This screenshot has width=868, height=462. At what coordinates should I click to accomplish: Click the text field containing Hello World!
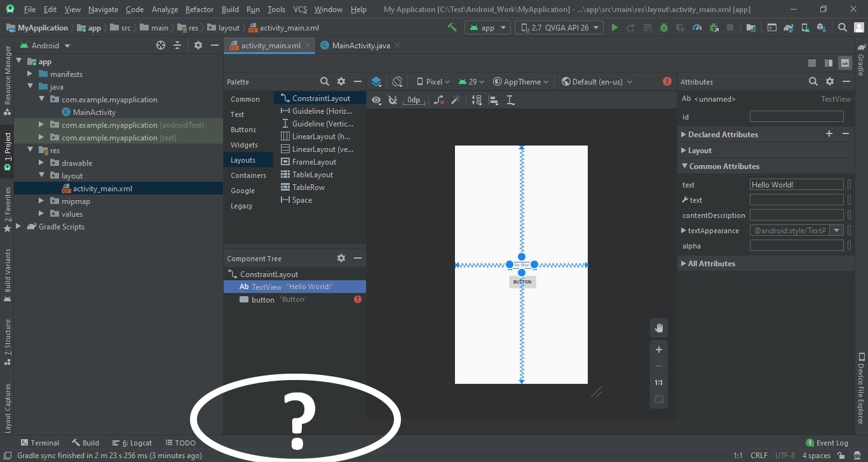click(x=796, y=185)
